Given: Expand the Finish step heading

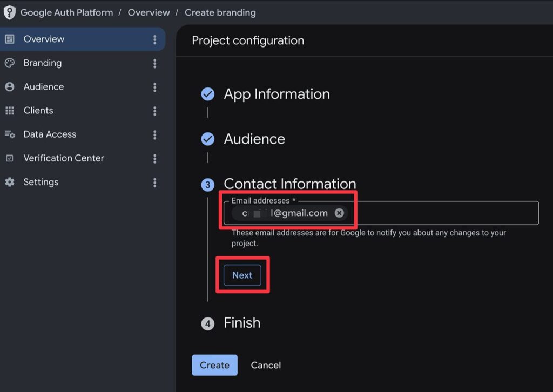Looking at the screenshot, I should click(x=242, y=323).
